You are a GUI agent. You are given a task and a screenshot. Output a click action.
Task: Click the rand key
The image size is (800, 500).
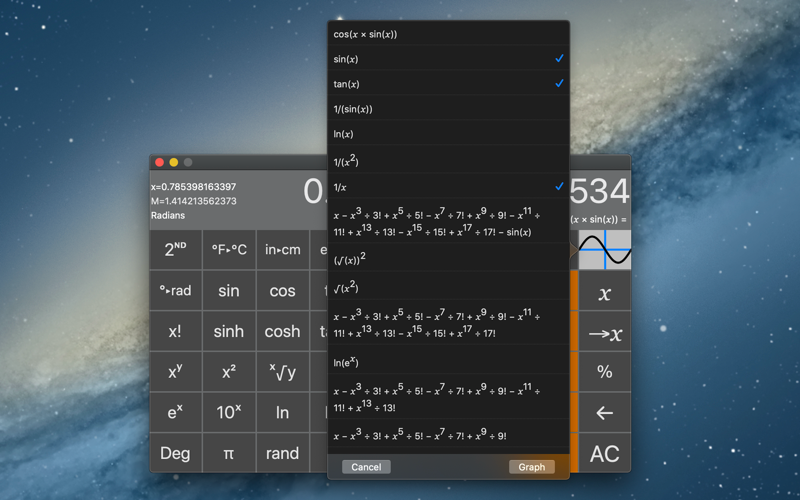click(x=283, y=453)
